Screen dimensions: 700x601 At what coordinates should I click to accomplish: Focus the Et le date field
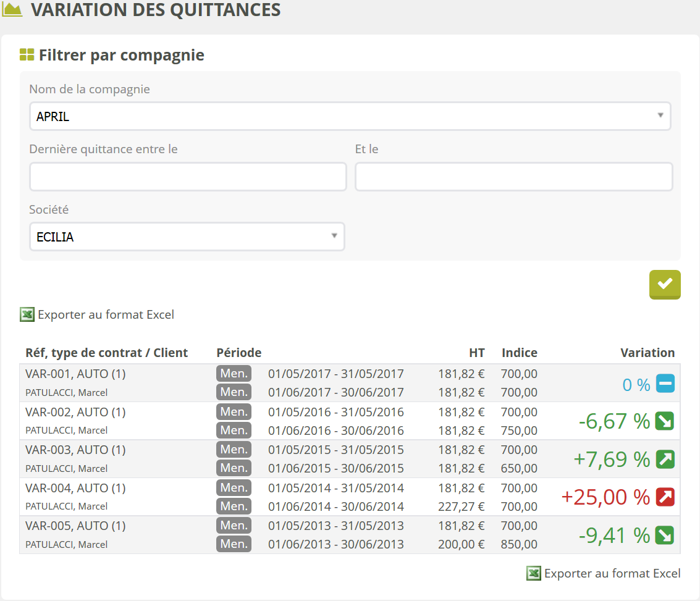(x=513, y=177)
